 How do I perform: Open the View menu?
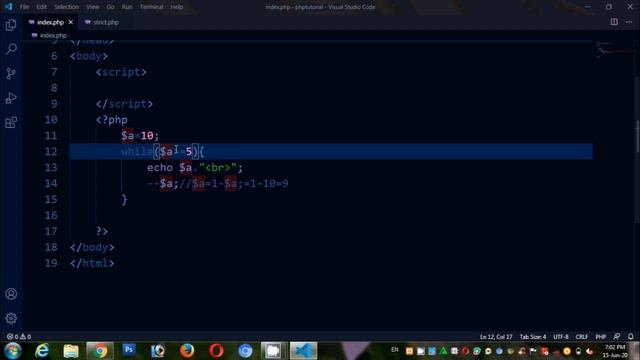pyautogui.click(x=92, y=7)
